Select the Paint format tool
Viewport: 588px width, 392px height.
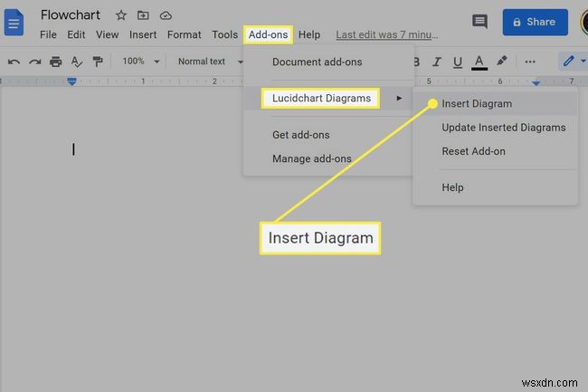tap(98, 62)
